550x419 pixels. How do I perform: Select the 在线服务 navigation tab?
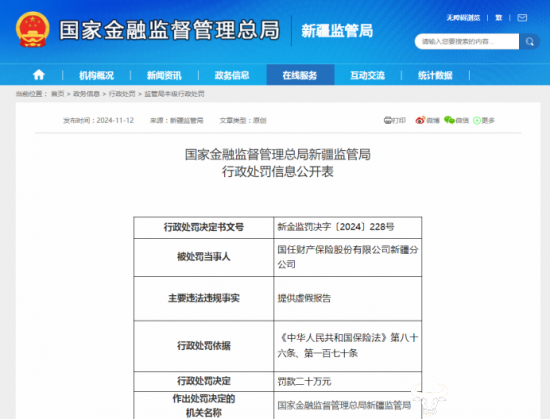tap(300, 75)
